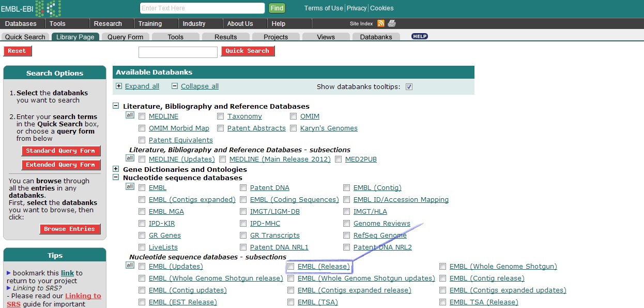Expand Gene Dictionaries and Ontologies section
This screenshot has width=644, height=308.
[116, 169]
